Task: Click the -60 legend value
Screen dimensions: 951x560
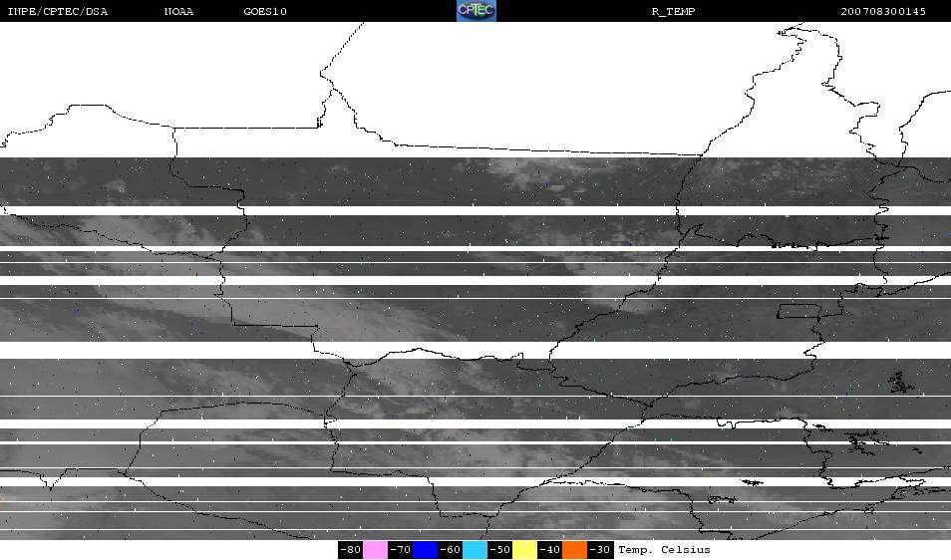Action: click(450, 550)
